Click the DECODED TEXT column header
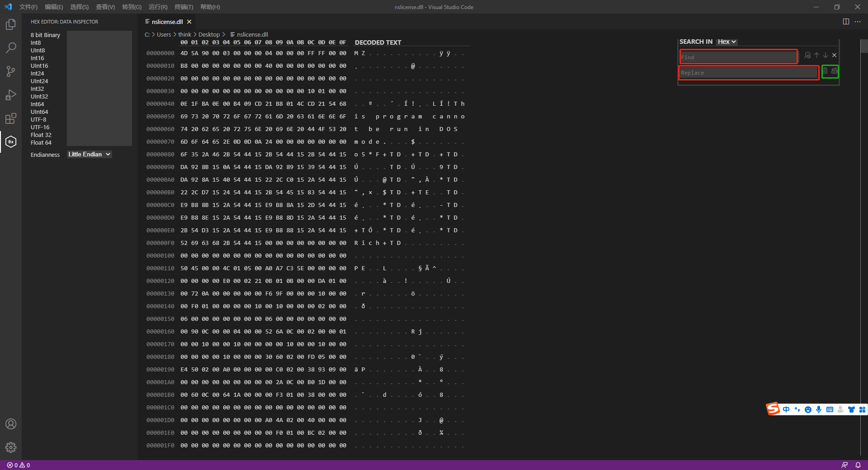 (x=378, y=42)
